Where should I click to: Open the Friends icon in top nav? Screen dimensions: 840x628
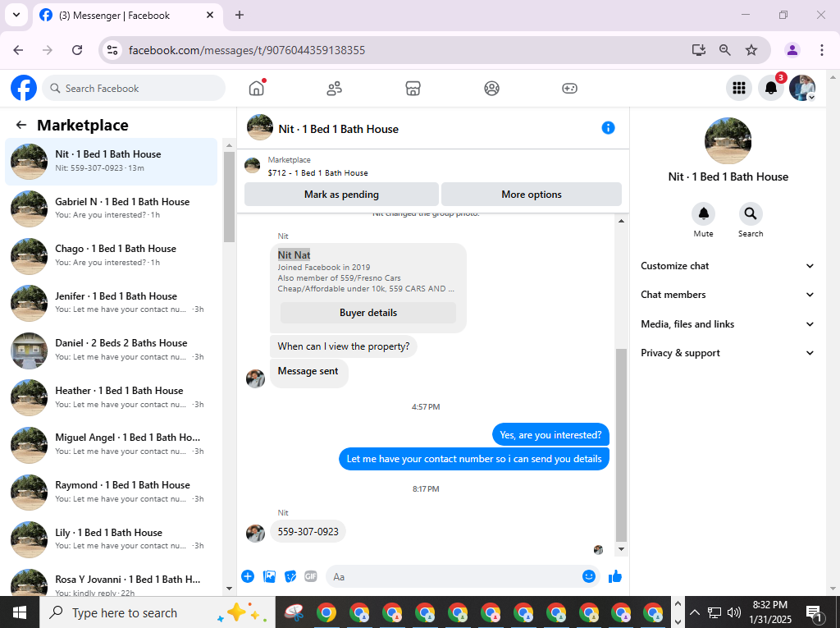pyautogui.click(x=335, y=88)
